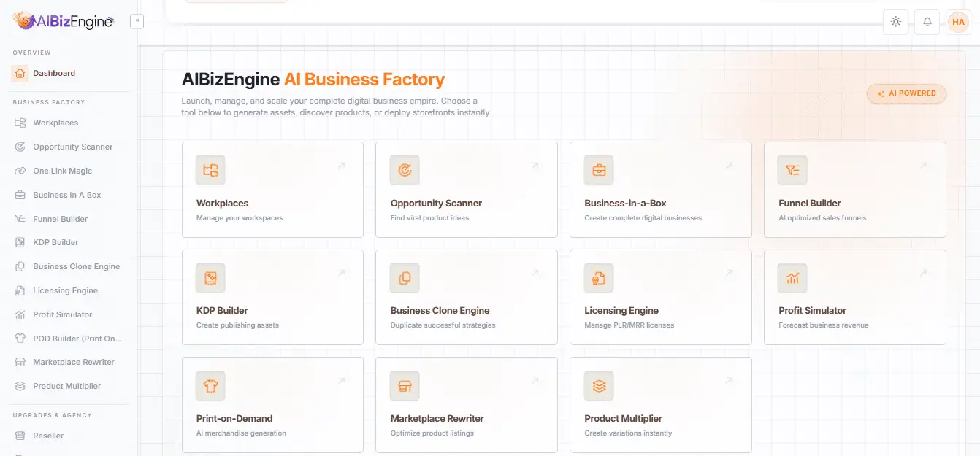The width and height of the screenshot is (980, 456).
Task: Click the AI POWERED badge
Action: tap(906, 93)
